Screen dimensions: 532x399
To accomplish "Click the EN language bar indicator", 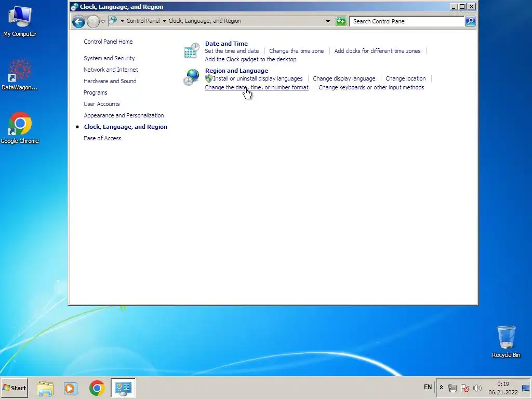I will [x=428, y=387].
